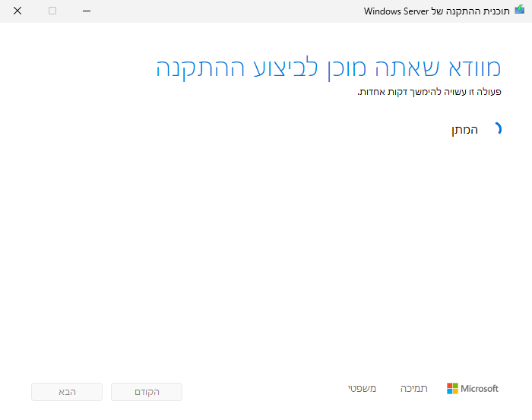Image resolution: width=532 pixels, height=420 pixels.
Task: Click empty title bar area beside minimize button
Action: pyautogui.click(x=228, y=11)
